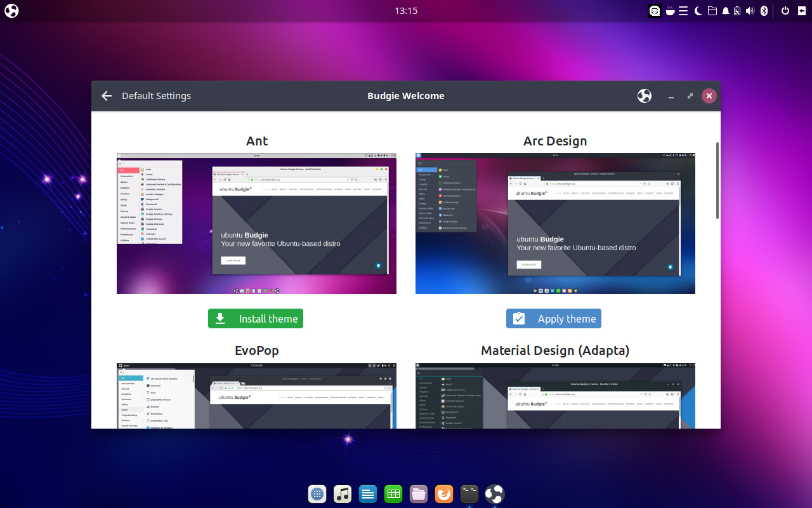Apply the Arc Design theme
Image resolution: width=812 pixels, height=508 pixels.
553,318
